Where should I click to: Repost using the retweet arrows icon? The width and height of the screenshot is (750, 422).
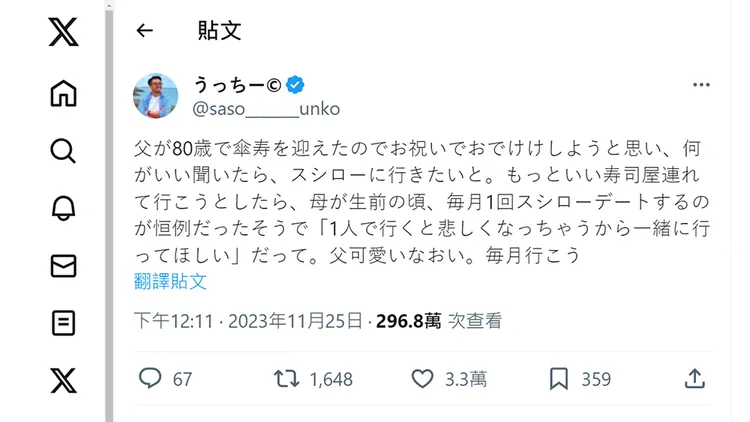click(286, 378)
